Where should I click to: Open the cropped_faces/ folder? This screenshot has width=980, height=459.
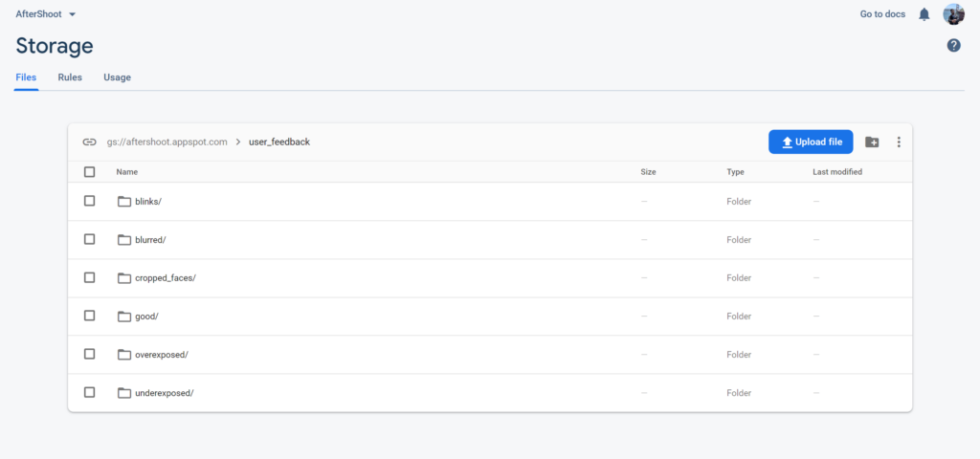(x=166, y=278)
